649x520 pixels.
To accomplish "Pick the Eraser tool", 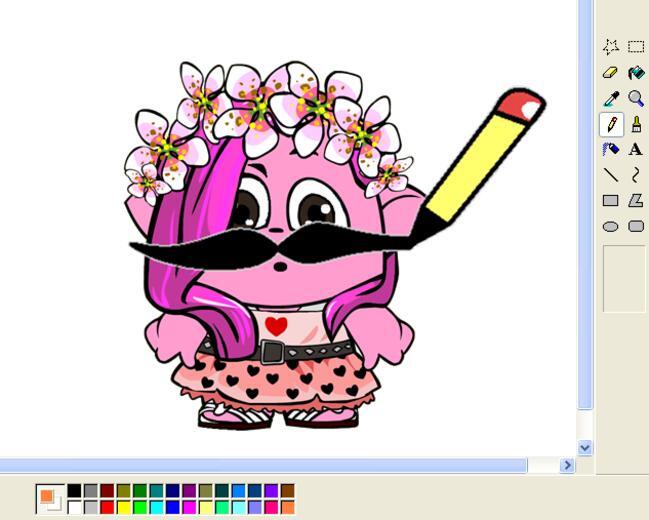I will (611, 73).
